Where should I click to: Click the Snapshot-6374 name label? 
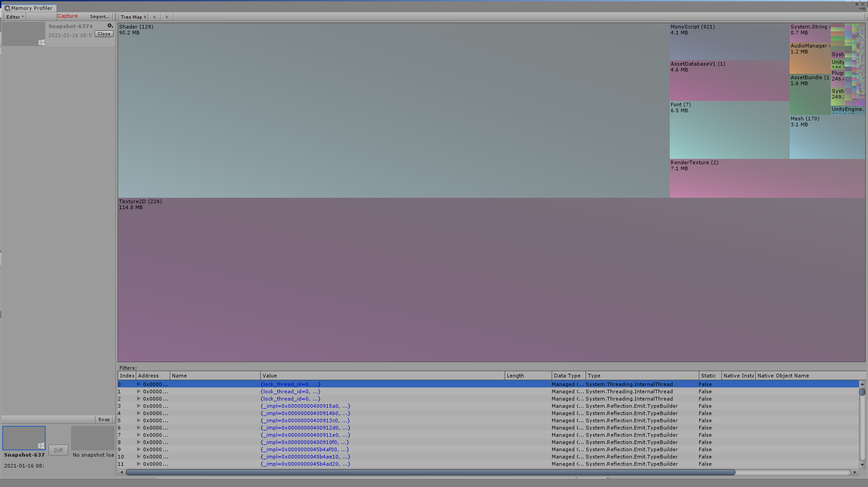(x=71, y=26)
